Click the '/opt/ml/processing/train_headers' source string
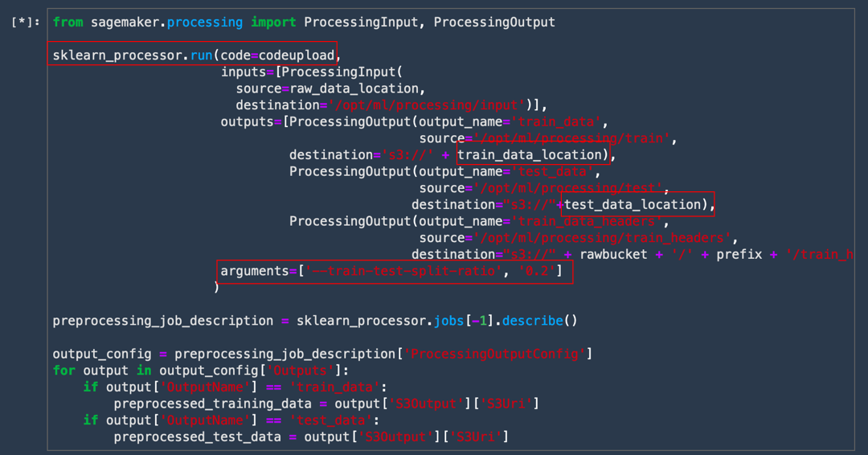 [601, 237]
